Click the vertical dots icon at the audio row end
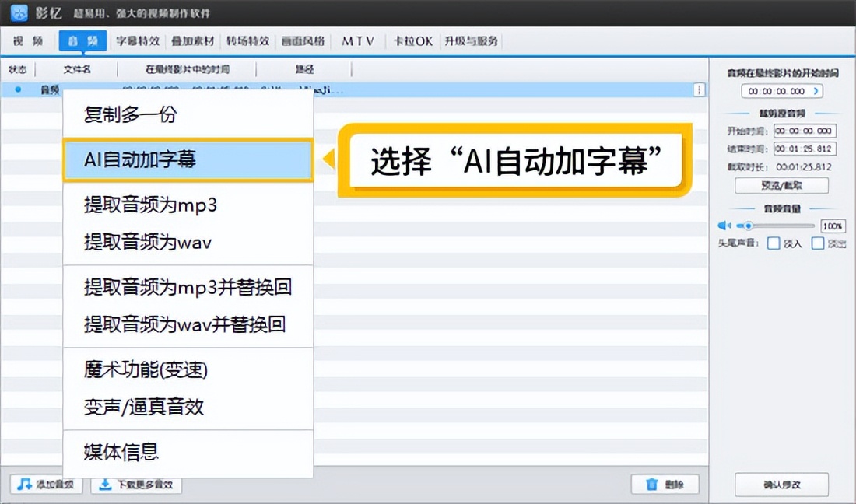The image size is (856, 504). tap(700, 89)
